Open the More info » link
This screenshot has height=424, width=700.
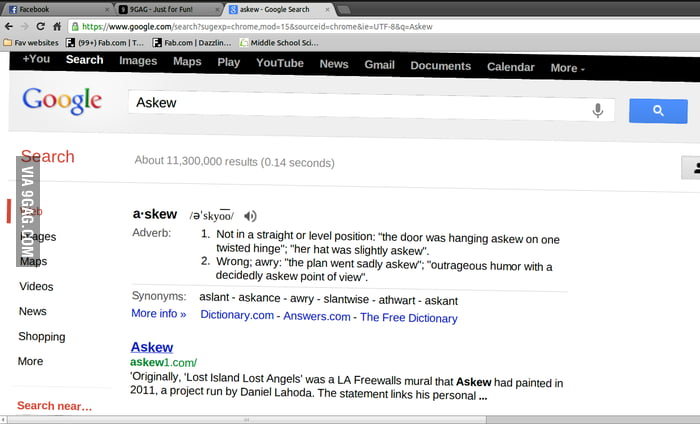158,314
